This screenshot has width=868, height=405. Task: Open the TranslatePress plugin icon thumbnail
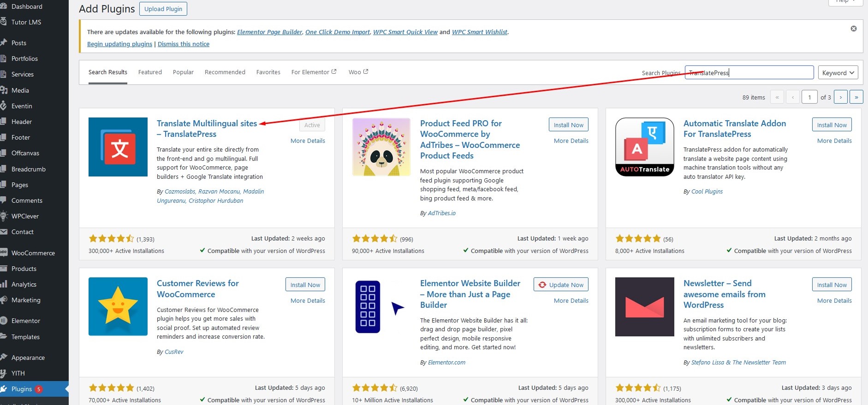[x=118, y=147]
